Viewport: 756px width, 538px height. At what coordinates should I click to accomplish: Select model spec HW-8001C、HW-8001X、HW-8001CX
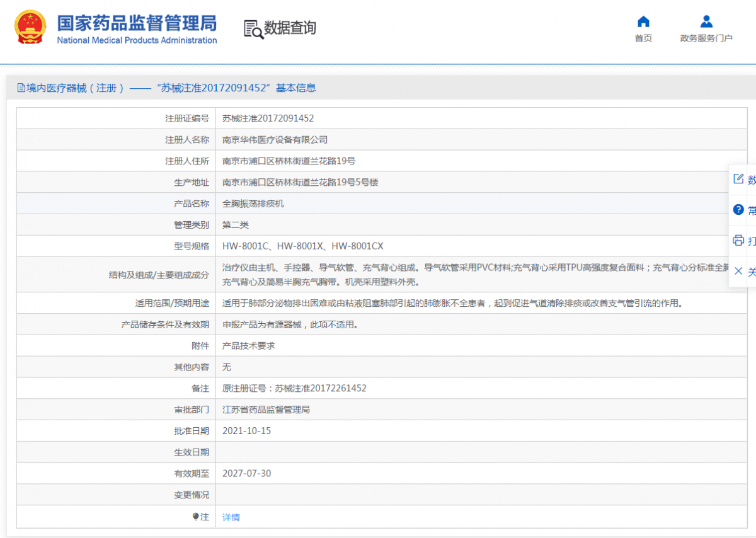tap(303, 246)
